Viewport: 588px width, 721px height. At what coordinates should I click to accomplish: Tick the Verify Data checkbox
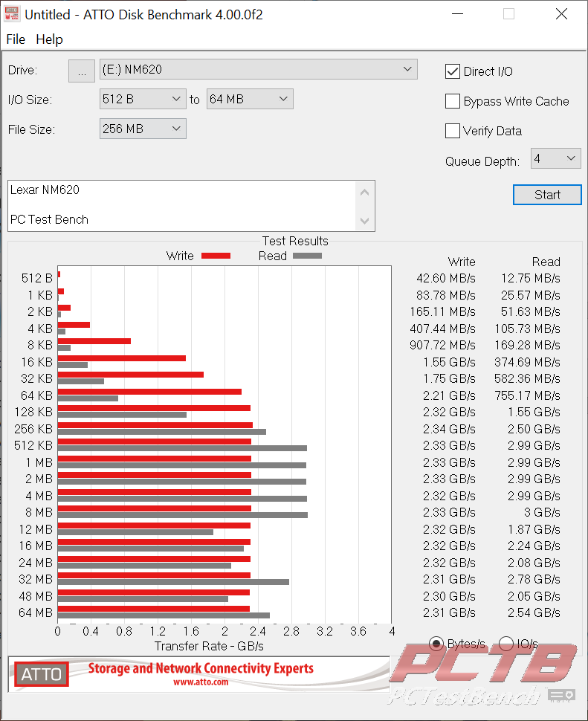(452, 131)
